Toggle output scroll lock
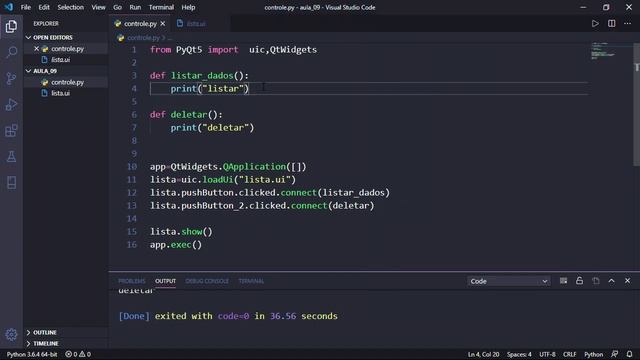The width and height of the screenshot is (640, 360). point(579,281)
